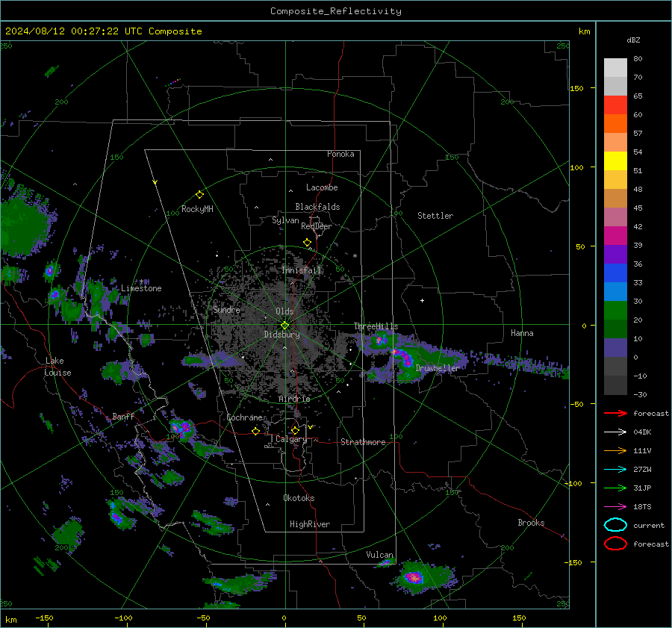Click the yellow diamond marker below RedDeer
This screenshot has width=672, height=628.
[308, 243]
